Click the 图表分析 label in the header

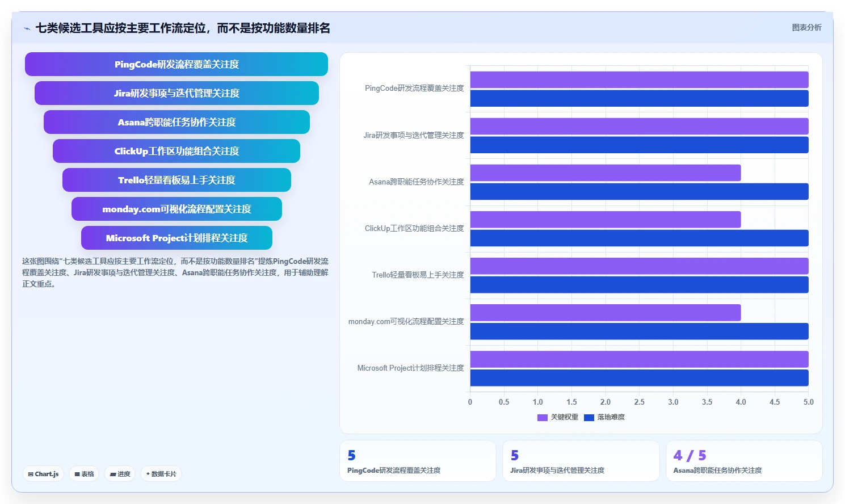pos(806,27)
